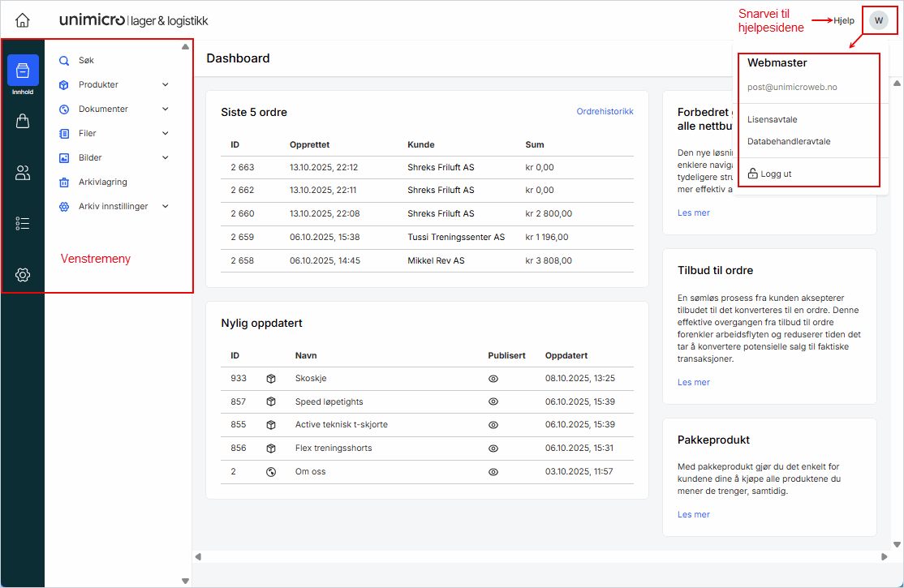
Task: Open the shopping bag sidebar icon
Action: (x=23, y=122)
